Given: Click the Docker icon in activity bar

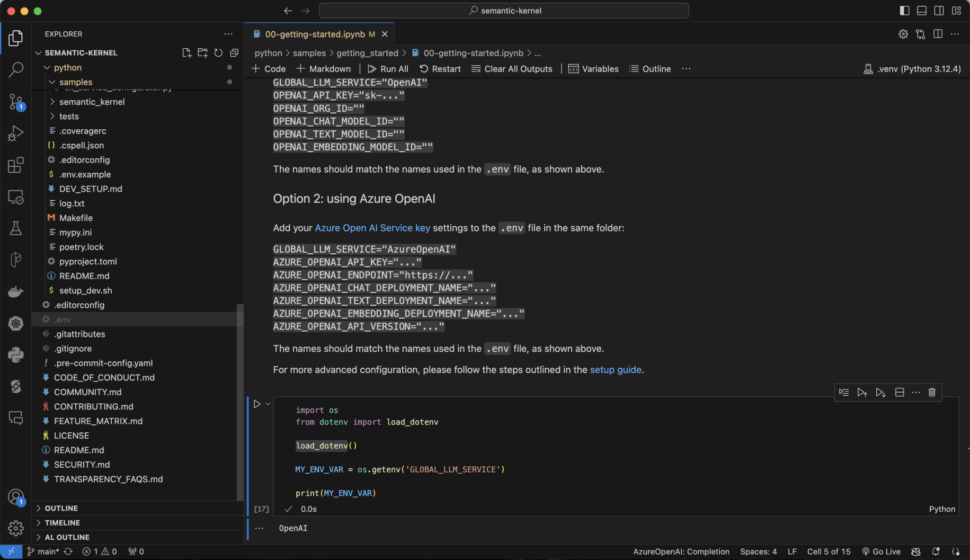Looking at the screenshot, I should coord(16,292).
